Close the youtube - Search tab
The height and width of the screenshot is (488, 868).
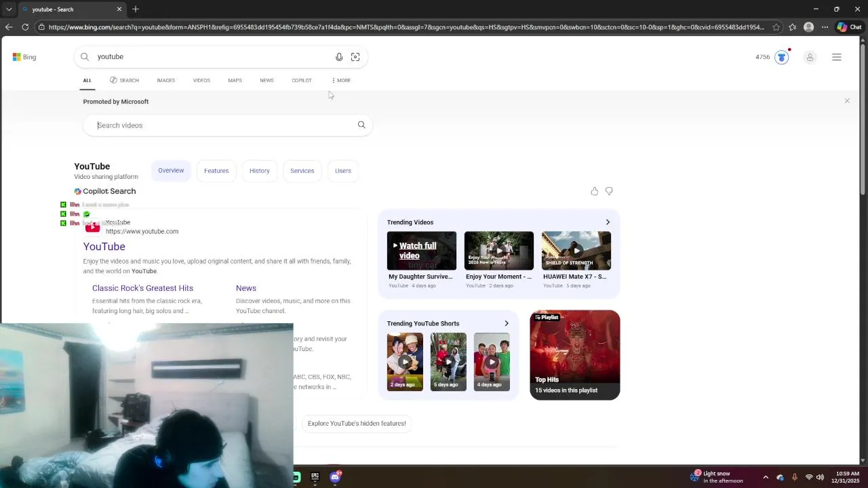[x=119, y=9]
